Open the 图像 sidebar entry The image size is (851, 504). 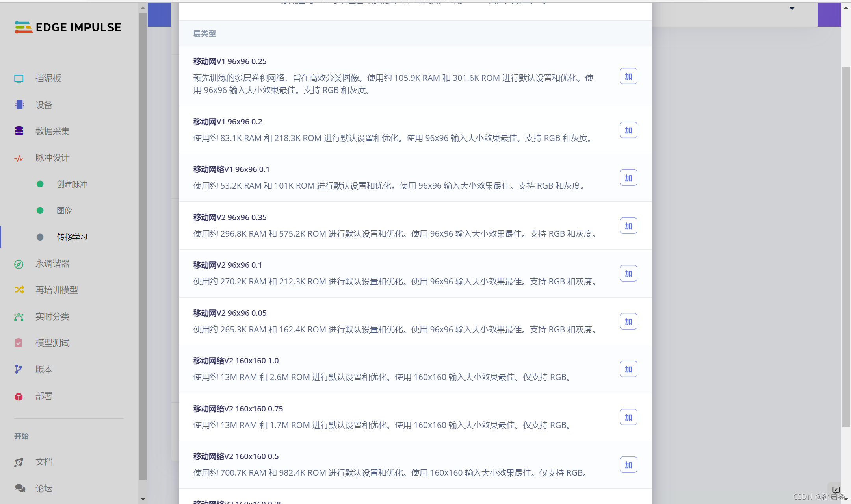pyautogui.click(x=64, y=211)
